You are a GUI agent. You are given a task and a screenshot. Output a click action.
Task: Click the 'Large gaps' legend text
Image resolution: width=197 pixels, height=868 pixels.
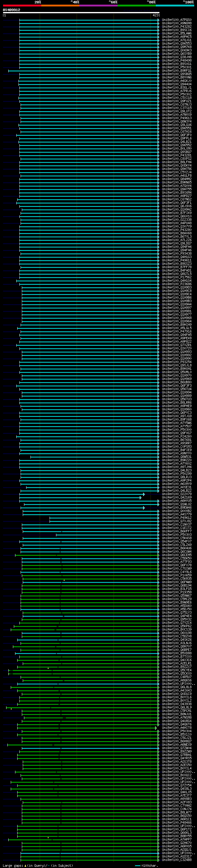coord(13,866)
